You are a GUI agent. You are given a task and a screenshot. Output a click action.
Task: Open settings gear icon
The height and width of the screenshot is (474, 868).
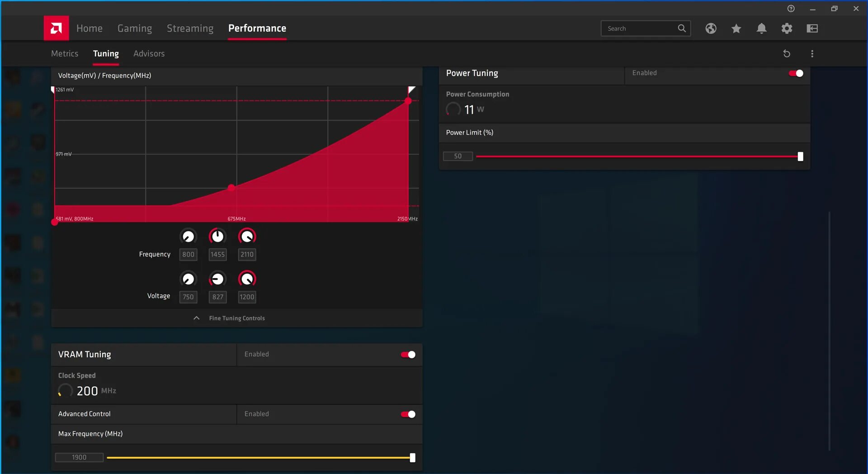pyautogui.click(x=787, y=28)
